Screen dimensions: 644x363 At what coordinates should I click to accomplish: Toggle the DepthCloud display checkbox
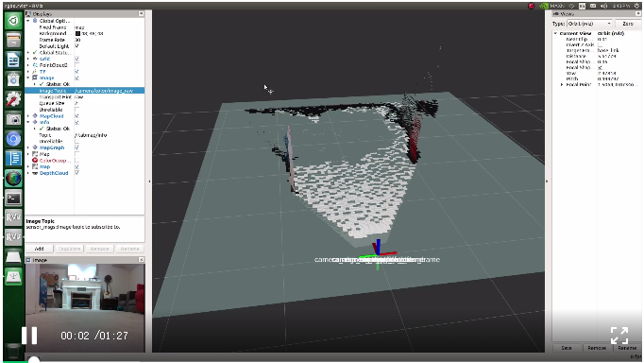76,173
